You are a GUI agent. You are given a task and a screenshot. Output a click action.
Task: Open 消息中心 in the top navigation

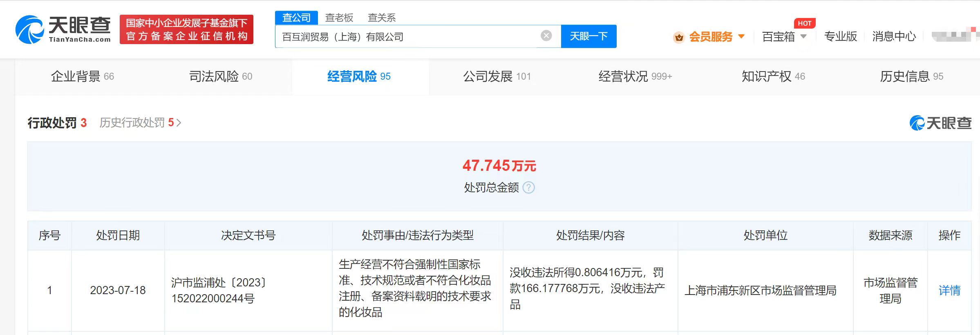[x=894, y=37]
